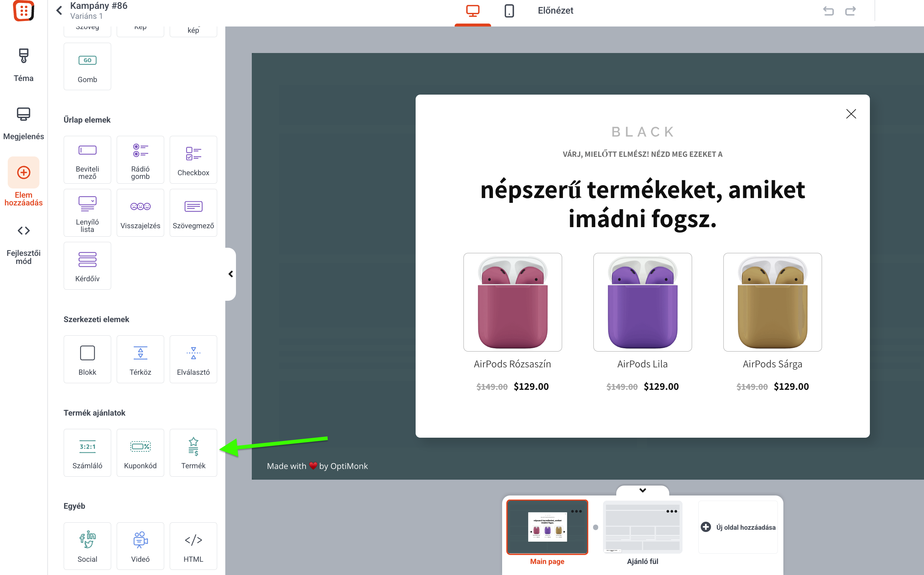Image resolution: width=924 pixels, height=575 pixels.
Task: Click the AirPods Lila product name
Action: click(x=643, y=364)
